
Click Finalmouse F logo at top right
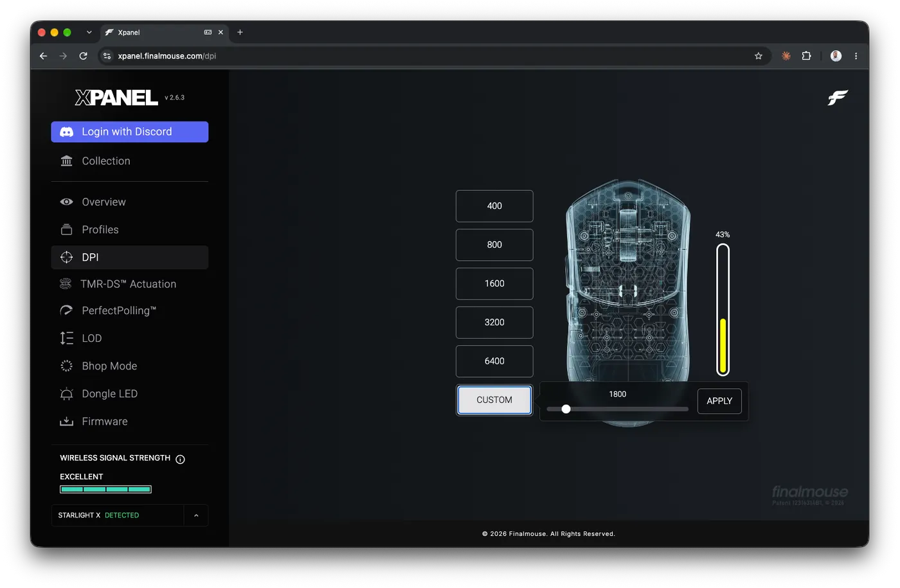point(838,98)
